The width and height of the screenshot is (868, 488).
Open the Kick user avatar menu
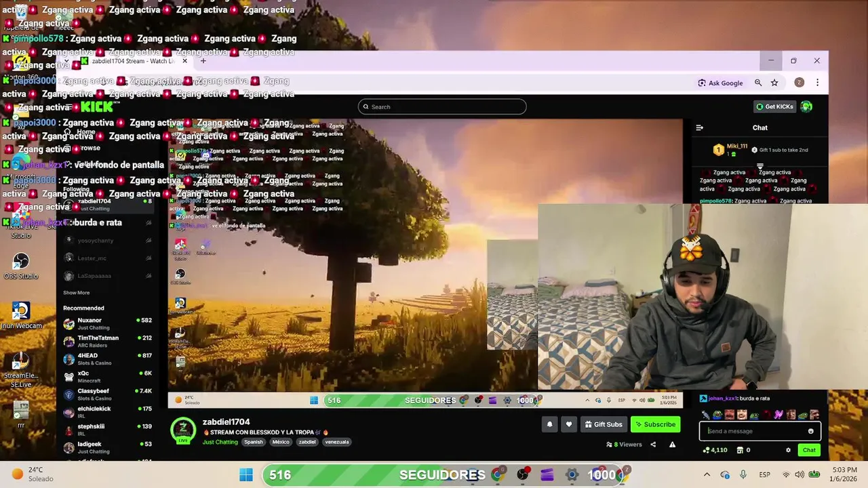[x=806, y=106]
